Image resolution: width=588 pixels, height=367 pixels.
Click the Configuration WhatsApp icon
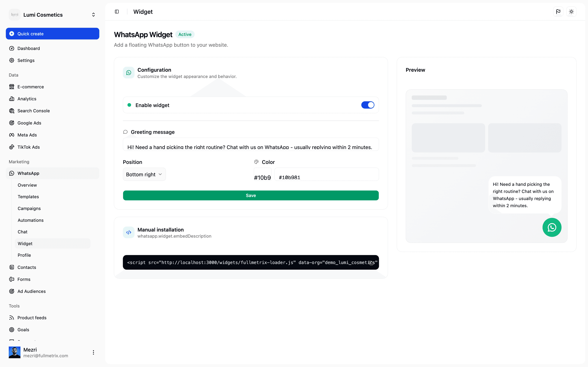click(x=129, y=73)
